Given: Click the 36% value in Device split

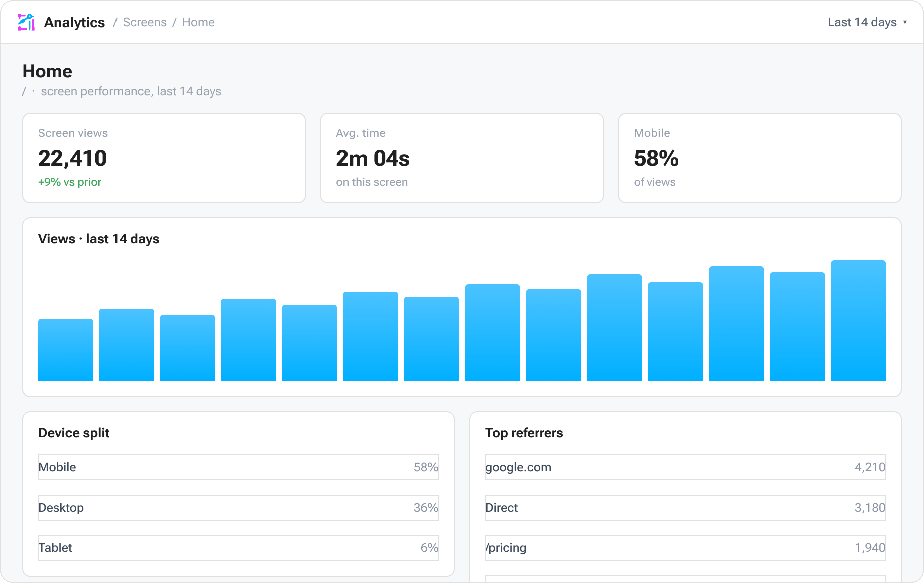Looking at the screenshot, I should tap(426, 508).
